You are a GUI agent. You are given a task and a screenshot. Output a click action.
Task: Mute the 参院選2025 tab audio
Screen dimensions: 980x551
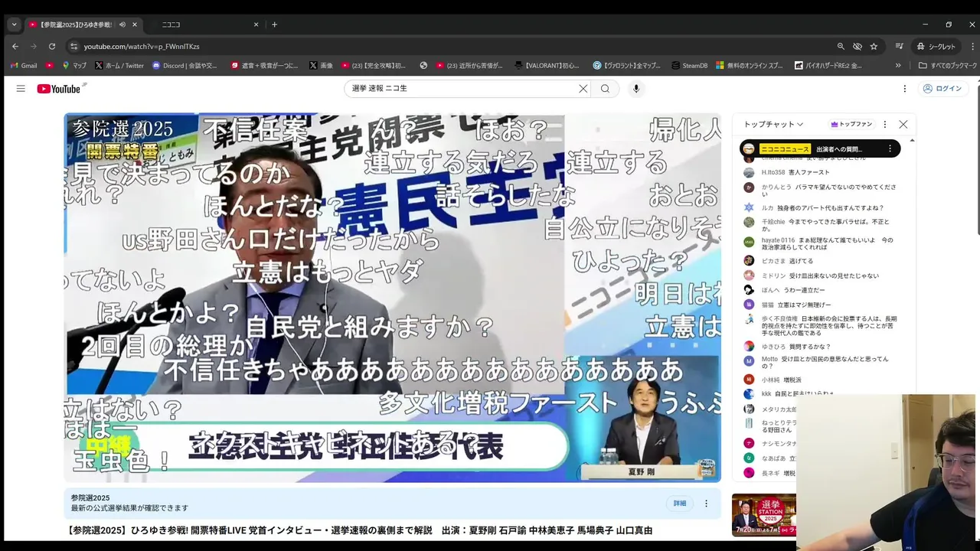[122, 24]
